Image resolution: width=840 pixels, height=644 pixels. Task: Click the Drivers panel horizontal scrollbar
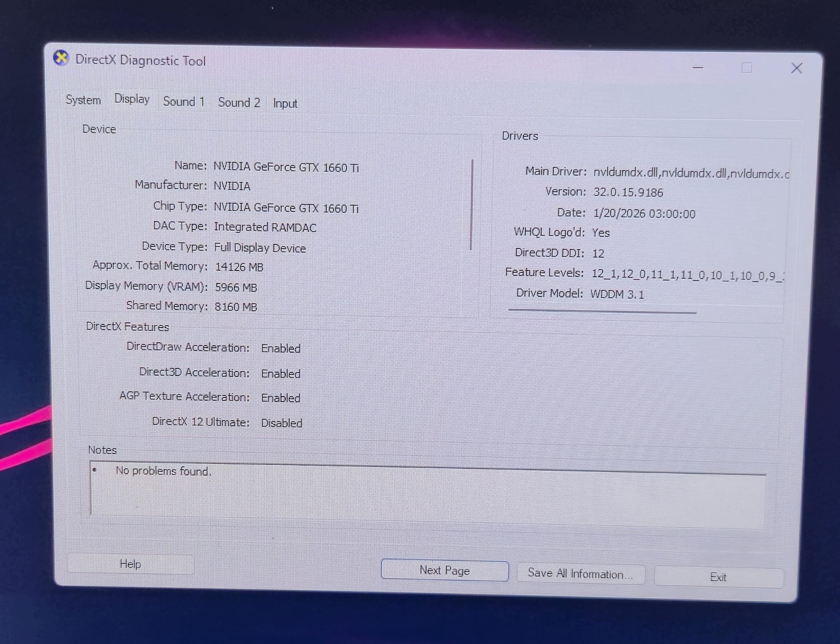(x=602, y=312)
